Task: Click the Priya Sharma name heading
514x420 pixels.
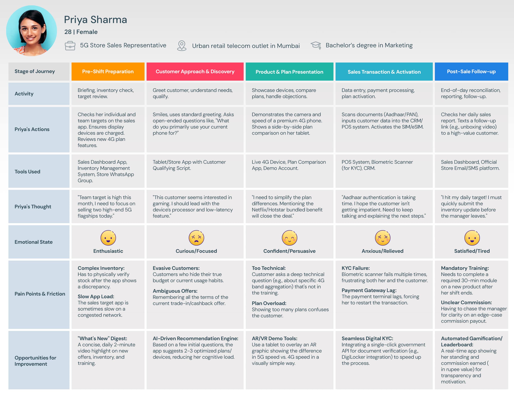Action: pos(96,20)
